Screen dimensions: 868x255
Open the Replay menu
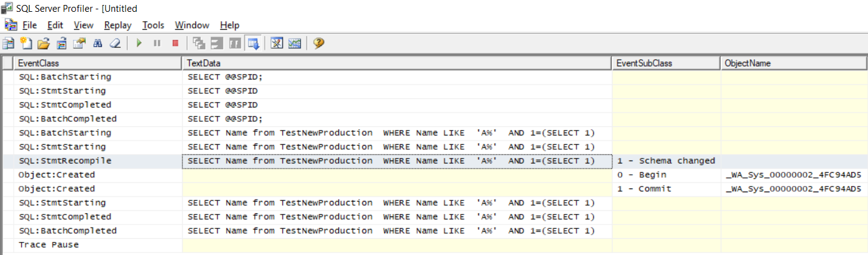(x=118, y=25)
